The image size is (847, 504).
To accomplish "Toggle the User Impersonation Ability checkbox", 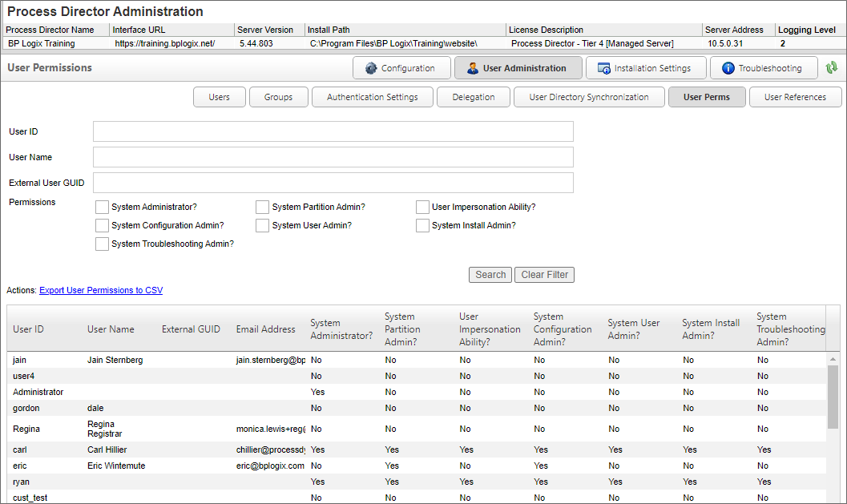I will 422,207.
